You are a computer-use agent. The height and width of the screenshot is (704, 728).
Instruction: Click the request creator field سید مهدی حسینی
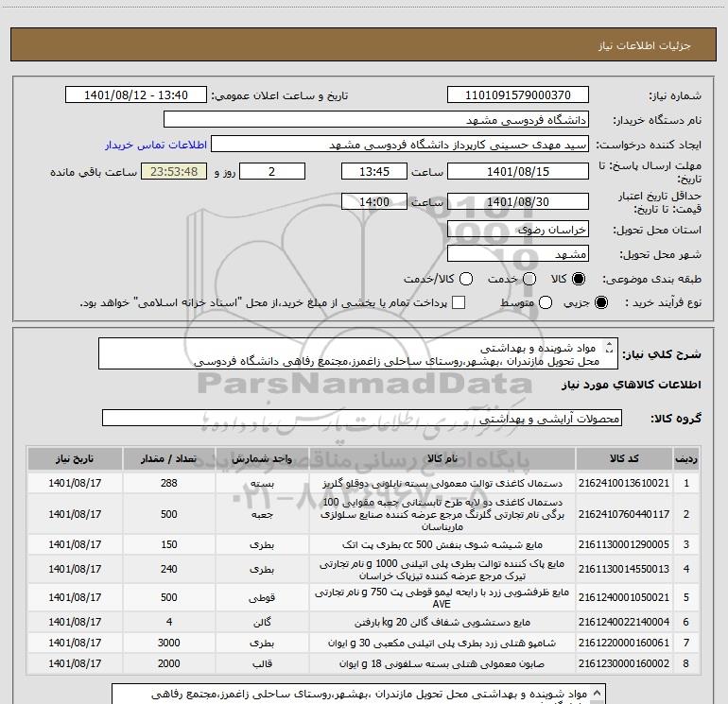tap(400, 145)
